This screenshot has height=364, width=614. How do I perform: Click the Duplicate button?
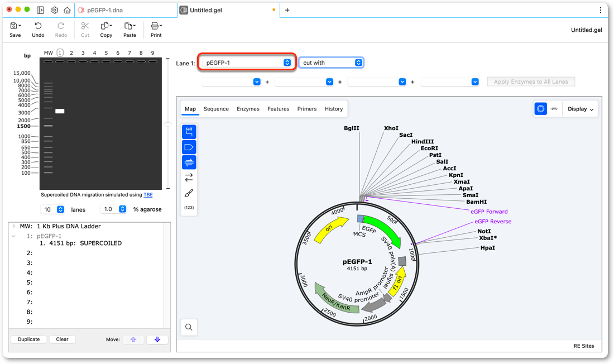point(28,339)
